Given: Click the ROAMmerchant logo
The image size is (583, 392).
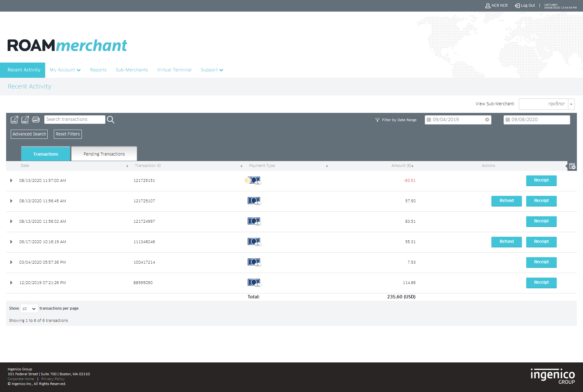Looking at the screenshot, I should pyautogui.click(x=67, y=45).
